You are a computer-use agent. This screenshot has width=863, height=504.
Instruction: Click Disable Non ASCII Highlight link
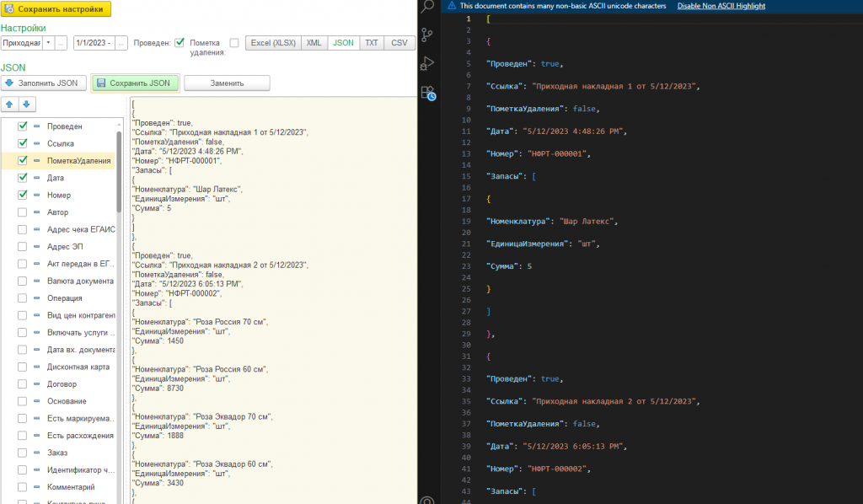[721, 6]
